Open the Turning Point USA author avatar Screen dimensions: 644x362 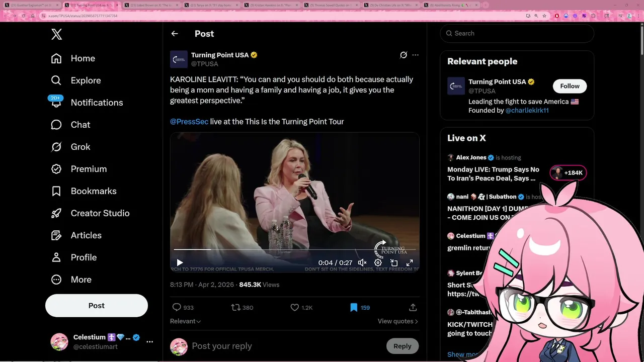[x=179, y=59]
